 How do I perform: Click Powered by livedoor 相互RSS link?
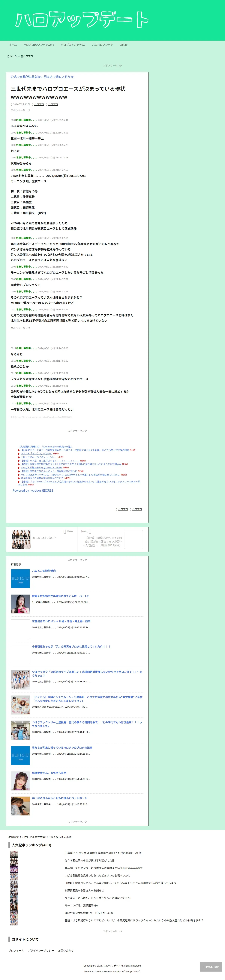[33, 491]
